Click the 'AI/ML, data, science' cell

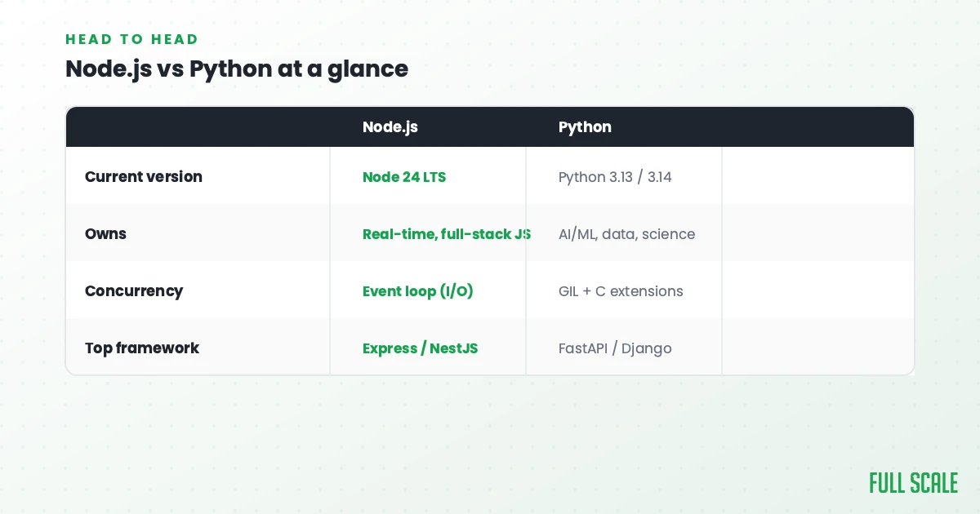pyautogui.click(x=626, y=234)
